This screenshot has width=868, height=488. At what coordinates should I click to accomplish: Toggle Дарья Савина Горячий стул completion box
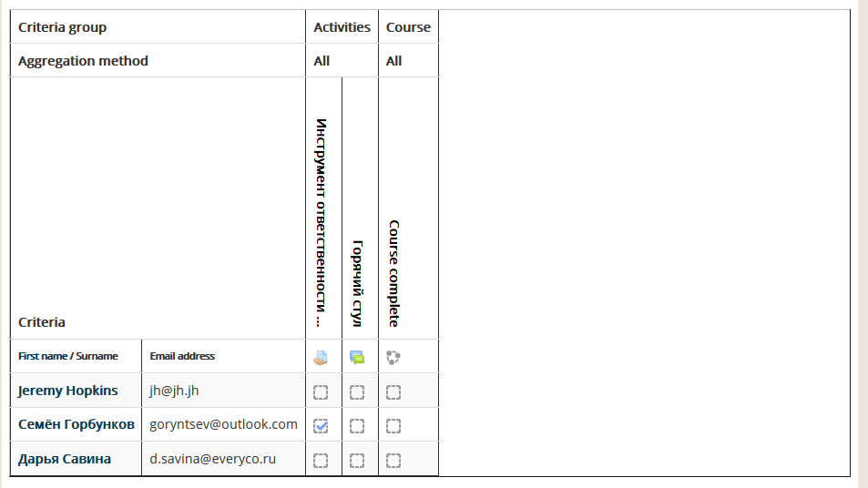pos(357,461)
